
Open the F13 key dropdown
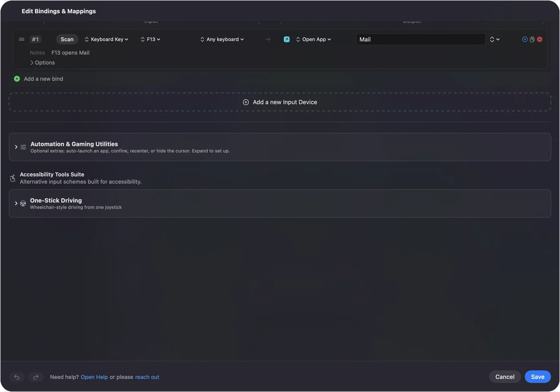(x=150, y=39)
